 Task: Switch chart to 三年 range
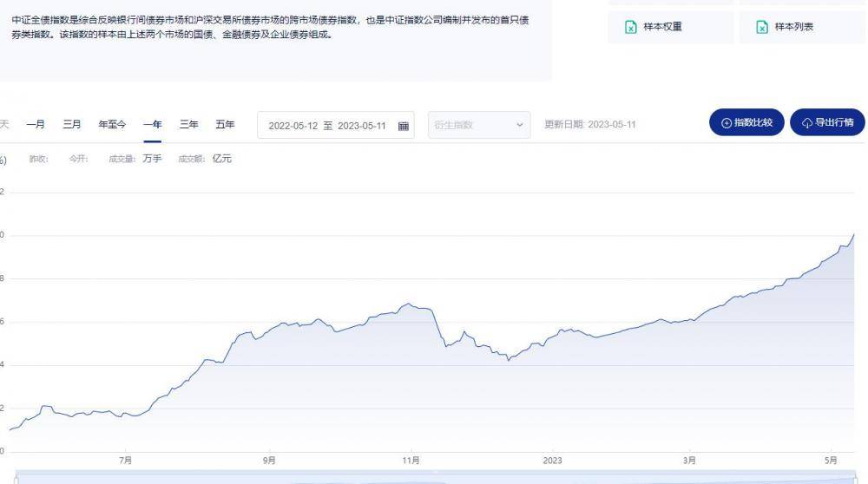[189, 125]
